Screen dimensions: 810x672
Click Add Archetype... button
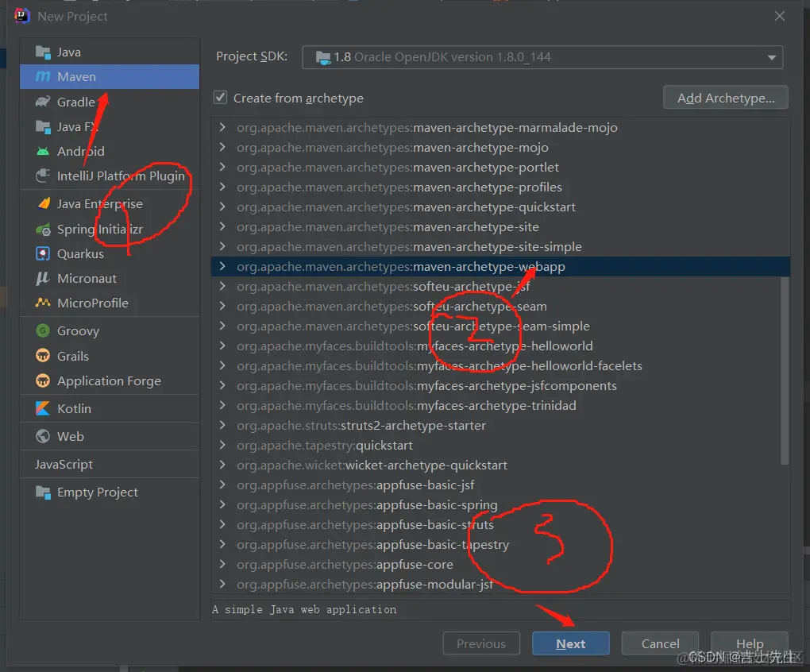coord(726,98)
